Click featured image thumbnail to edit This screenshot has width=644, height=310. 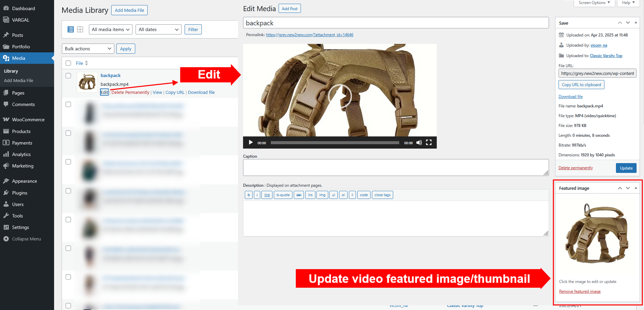[x=597, y=233]
